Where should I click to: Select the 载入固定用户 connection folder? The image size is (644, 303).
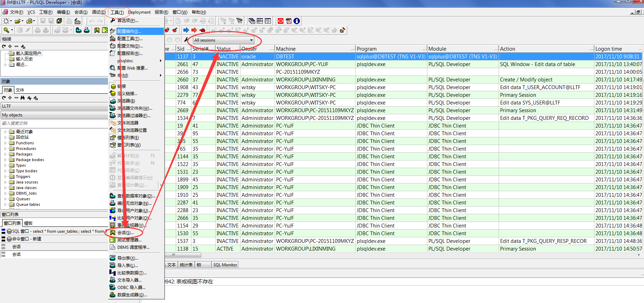coord(29,53)
